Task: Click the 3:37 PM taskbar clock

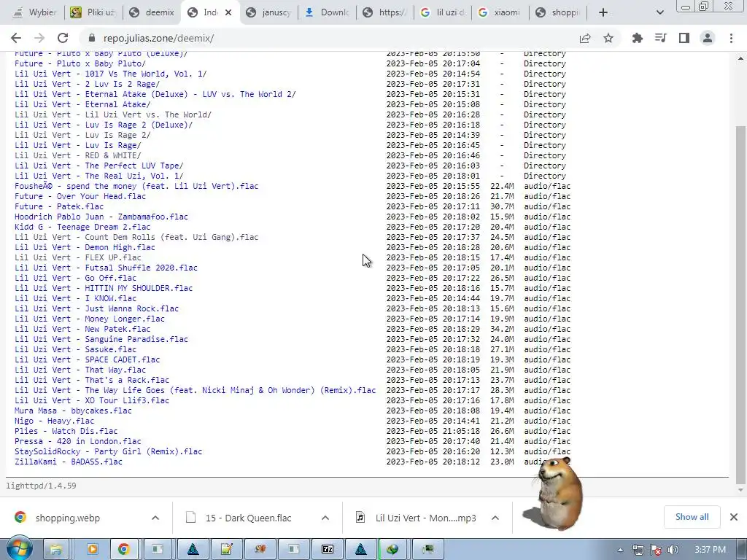Action: click(710, 550)
